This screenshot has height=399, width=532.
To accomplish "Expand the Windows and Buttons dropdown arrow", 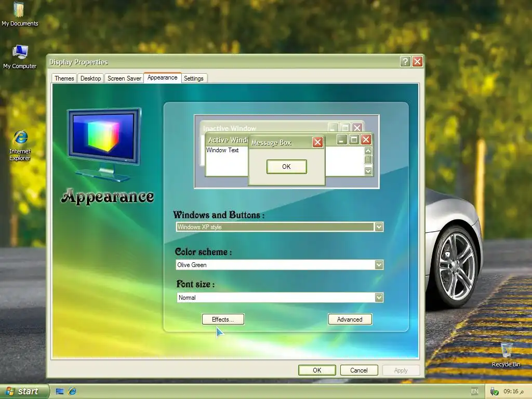I will pyautogui.click(x=379, y=227).
